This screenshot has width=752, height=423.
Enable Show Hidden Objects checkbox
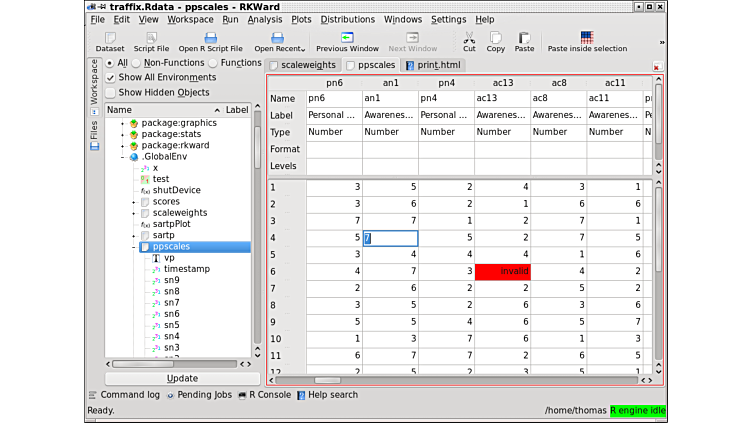click(111, 93)
